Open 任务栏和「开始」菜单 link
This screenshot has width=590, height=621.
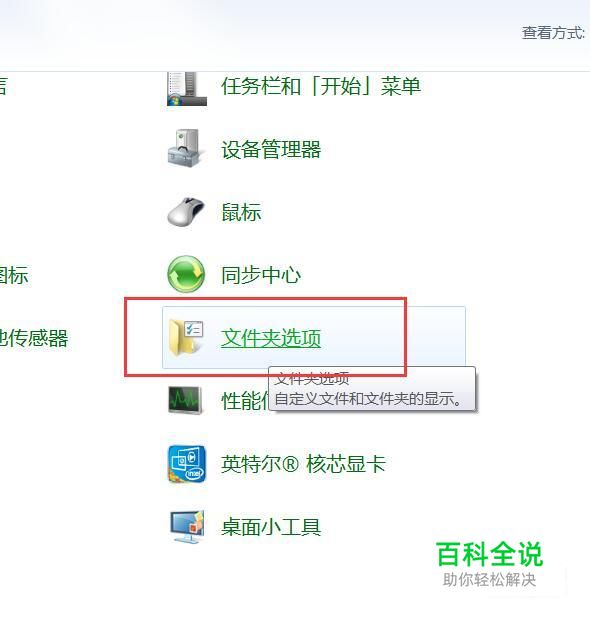pyautogui.click(x=321, y=86)
